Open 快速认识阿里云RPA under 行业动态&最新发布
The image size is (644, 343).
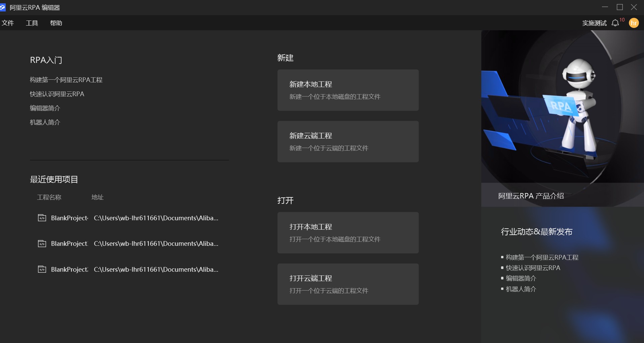coord(533,268)
